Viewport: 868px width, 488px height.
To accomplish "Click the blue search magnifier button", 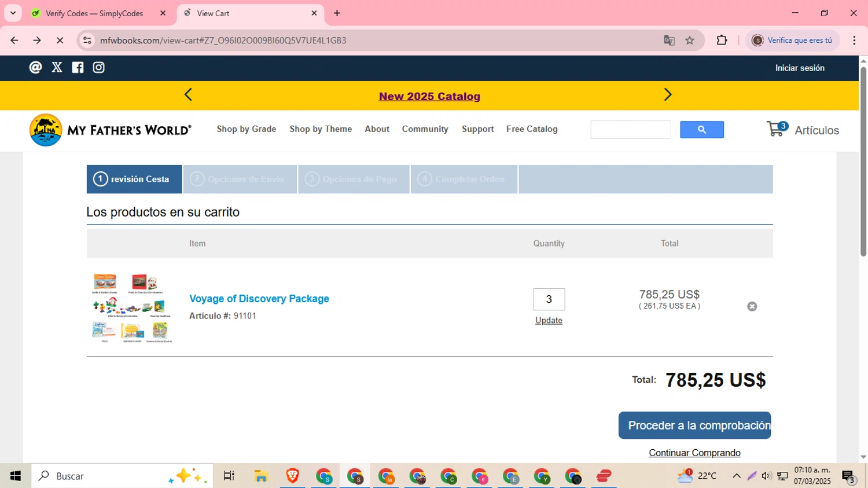I will coord(702,130).
